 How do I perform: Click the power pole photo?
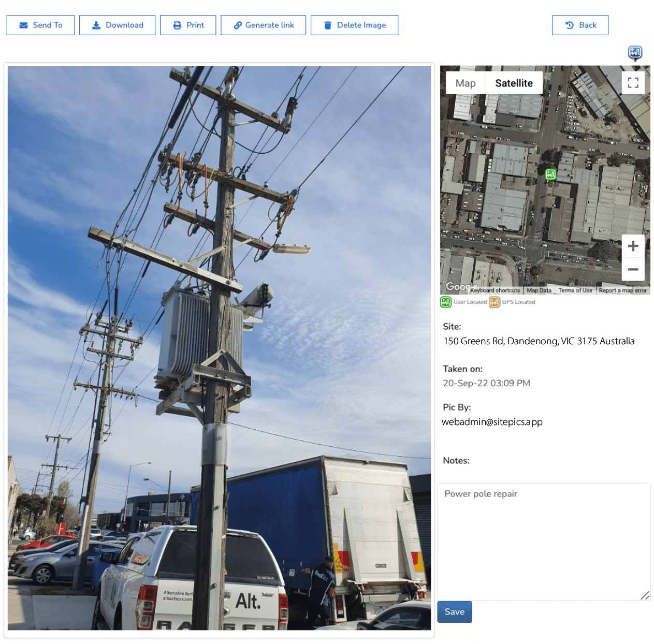click(x=219, y=348)
